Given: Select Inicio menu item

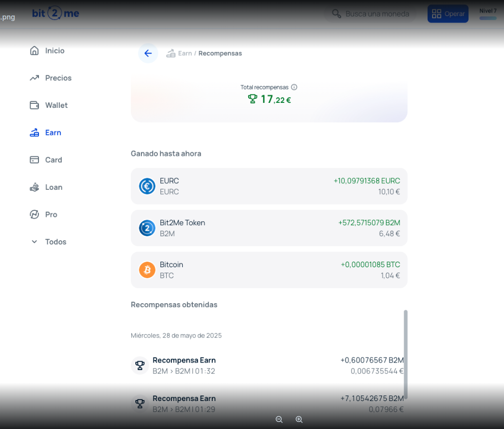Looking at the screenshot, I should pos(55,51).
